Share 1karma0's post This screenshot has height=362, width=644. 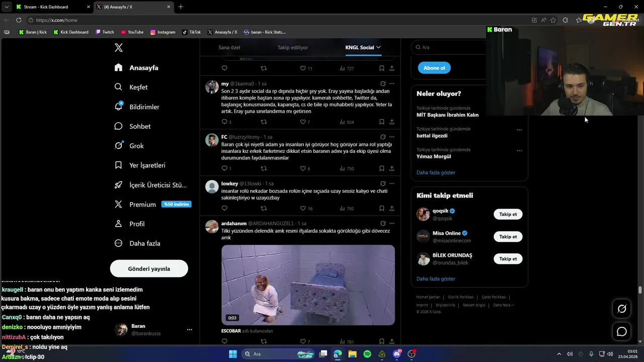point(392,122)
